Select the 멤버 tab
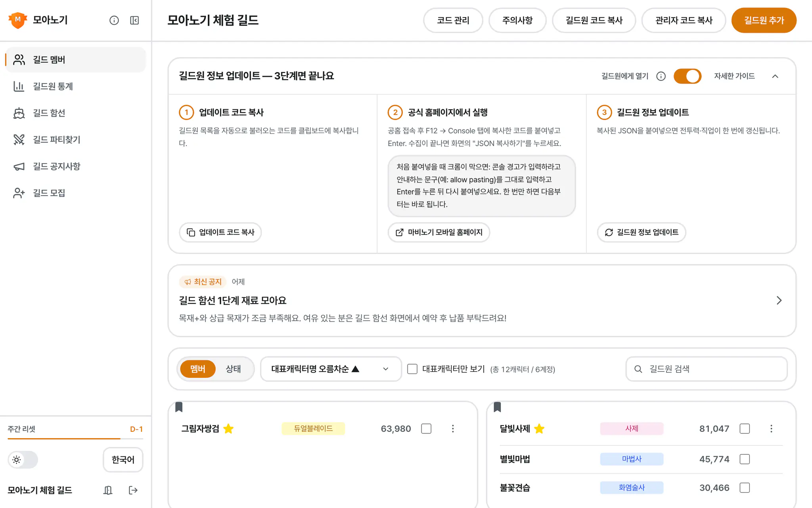This screenshot has width=812, height=508. coord(198,369)
